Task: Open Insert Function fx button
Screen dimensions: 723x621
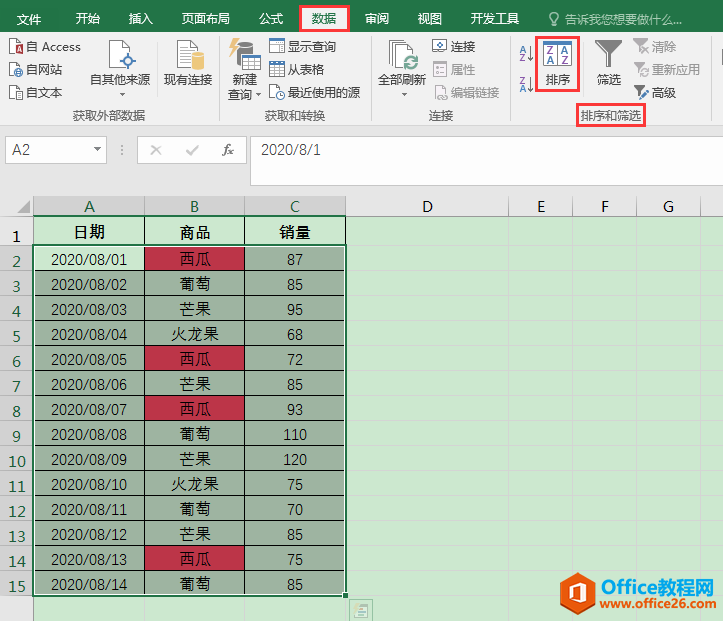Action: point(228,150)
